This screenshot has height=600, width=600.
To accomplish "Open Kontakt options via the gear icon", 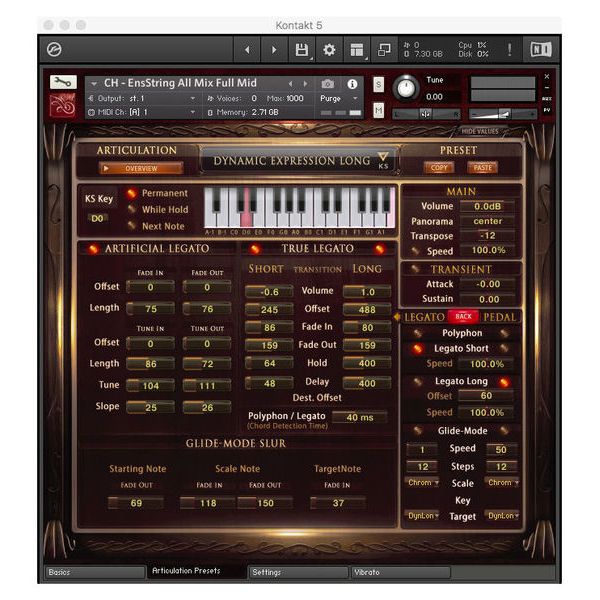I will pos(329,49).
